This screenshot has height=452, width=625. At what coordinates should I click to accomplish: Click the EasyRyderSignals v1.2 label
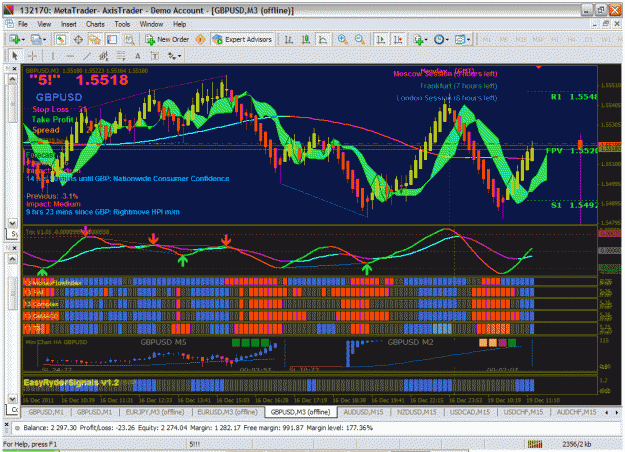pos(71,383)
